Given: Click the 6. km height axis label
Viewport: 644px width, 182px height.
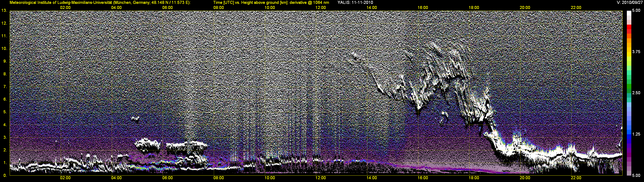Looking at the screenshot, I should coord(5,99).
